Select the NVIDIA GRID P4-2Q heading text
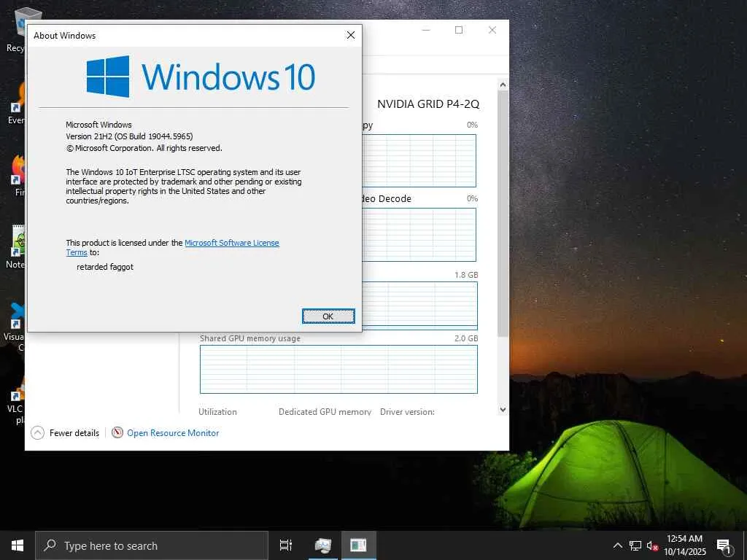 pyautogui.click(x=428, y=104)
